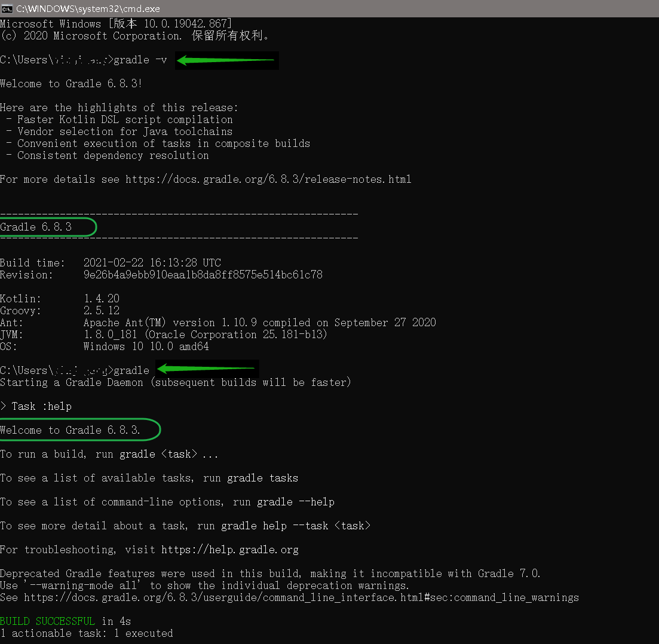Image resolution: width=659 pixels, height=644 pixels.
Task: Click the Kotlin version 1.4.20
Action: tap(102, 299)
